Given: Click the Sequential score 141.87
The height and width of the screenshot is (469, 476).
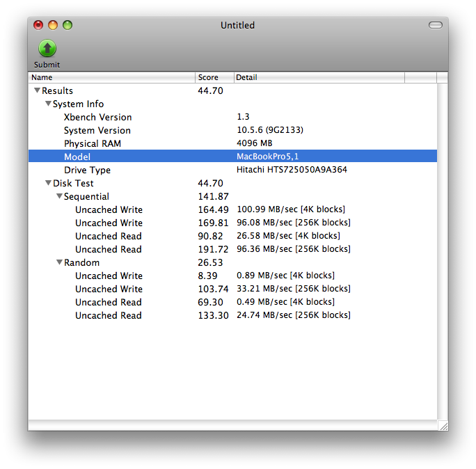Looking at the screenshot, I should point(213,196).
